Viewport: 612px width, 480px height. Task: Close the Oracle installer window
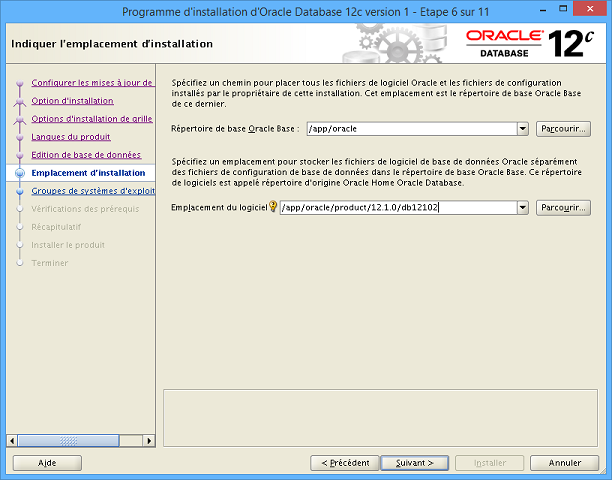pos(590,9)
